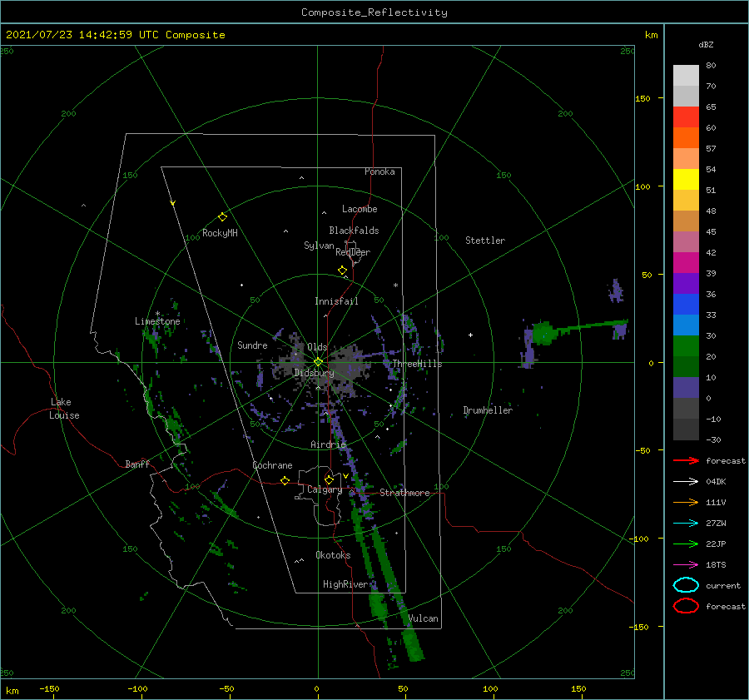Viewport: 749px width, 700px height.
Task: Select the Lake Louise label
Action: [64, 409]
